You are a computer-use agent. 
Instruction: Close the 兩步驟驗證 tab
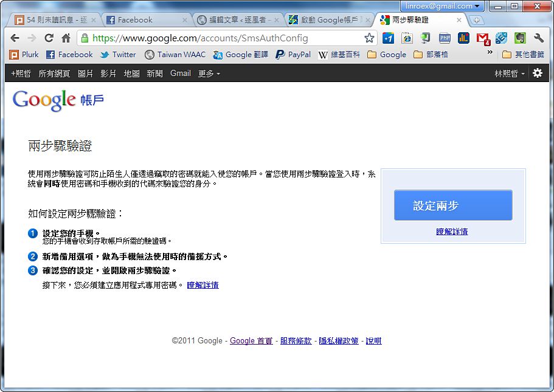(x=459, y=20)
